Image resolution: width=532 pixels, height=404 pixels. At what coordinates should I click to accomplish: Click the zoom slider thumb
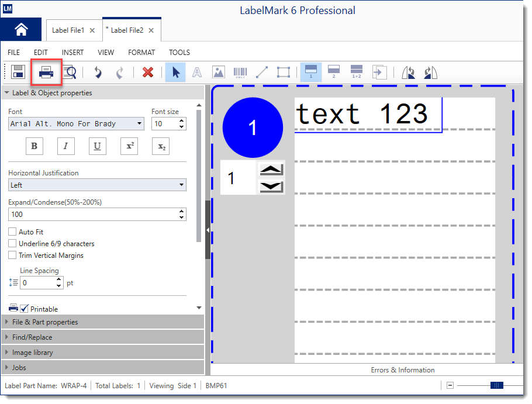[497, 385]
